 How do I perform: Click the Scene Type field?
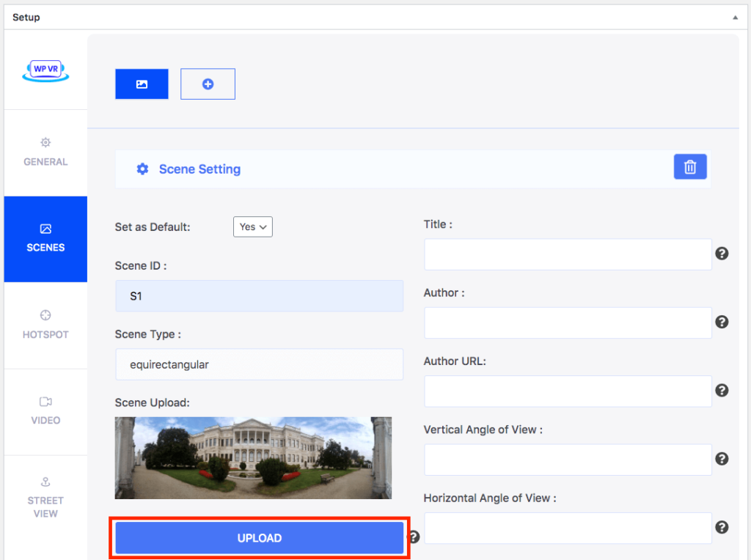[x=259, y=364]
